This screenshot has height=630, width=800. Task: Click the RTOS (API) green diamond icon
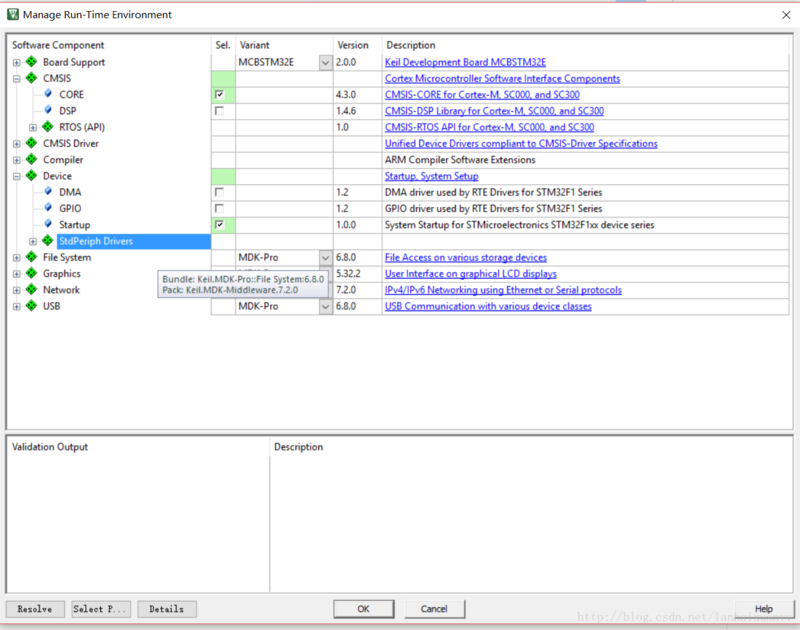point(48,127)
